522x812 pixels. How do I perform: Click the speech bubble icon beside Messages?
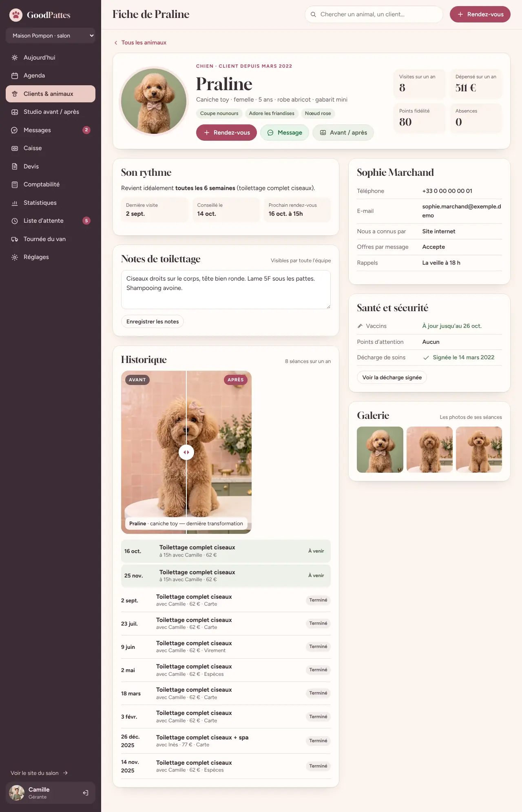(x=15, y=130)
